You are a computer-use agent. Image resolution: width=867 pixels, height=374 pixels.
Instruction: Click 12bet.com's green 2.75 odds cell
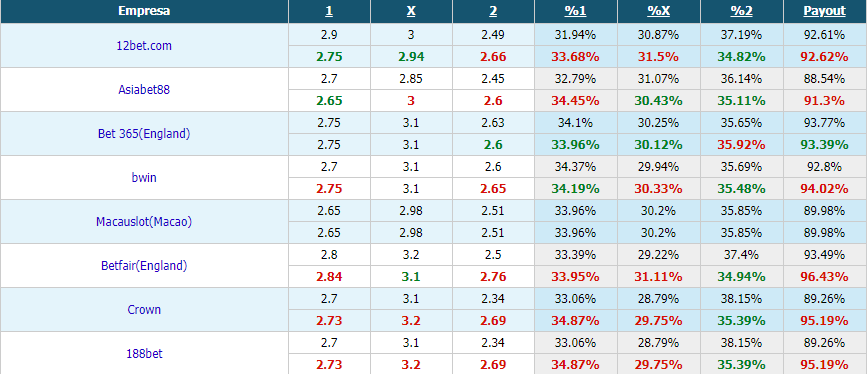(329, 56)
